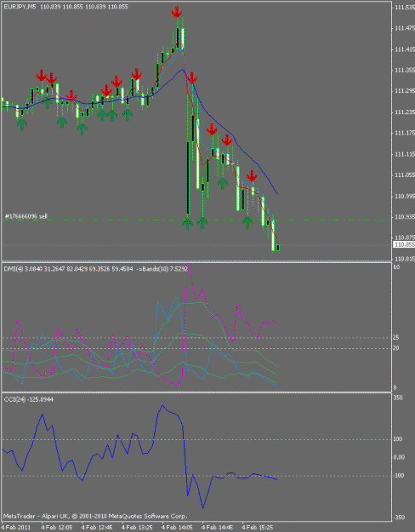This screenshot has width=415, height=532.
Task: Select the 20 level on DMI scale
Action: pos(395,348)
